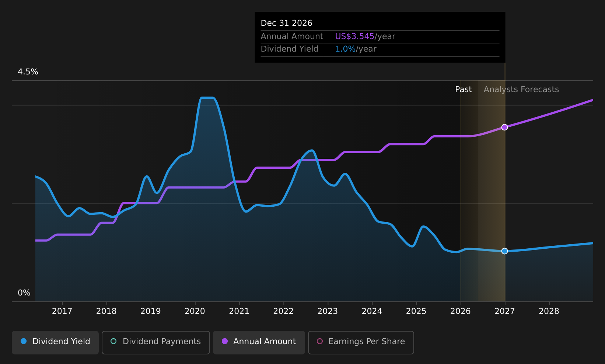Click the 2020 x-axis year label
Screen dimensions: 605x364
point(195,311)
